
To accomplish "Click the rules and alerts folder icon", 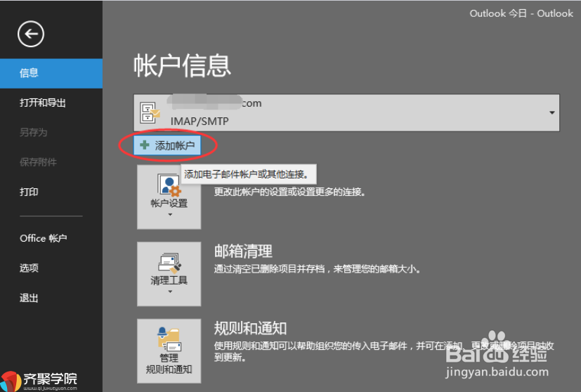I will coord(169,339).
